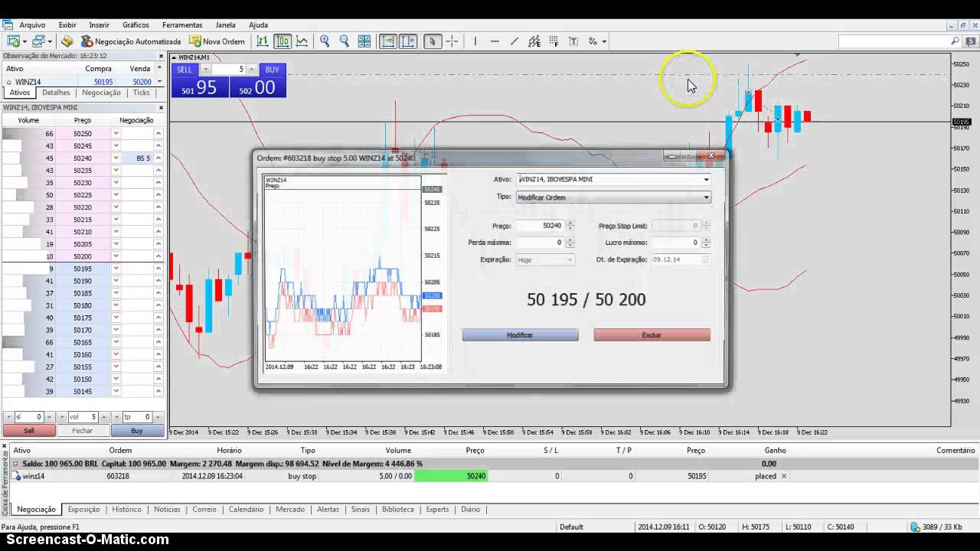
Task: Open the Expiração dropdown
Action: (569, 260)
